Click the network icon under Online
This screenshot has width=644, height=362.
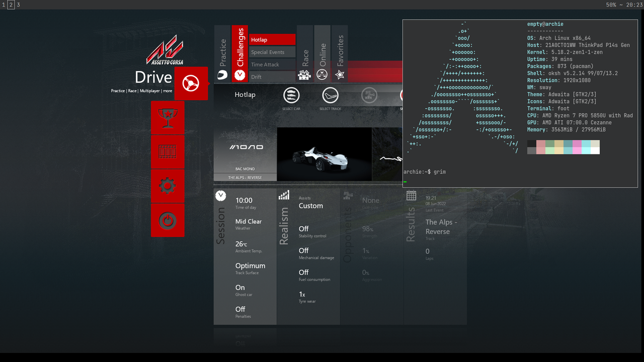pyautogui.click(x=322, y=74)
